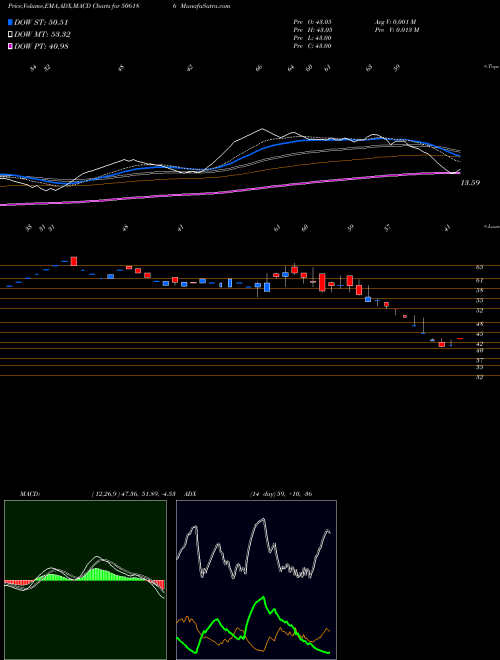500x660 pixels.
Task: Click the MunafaSutra.com title text
Action: [x=204, y=6]
